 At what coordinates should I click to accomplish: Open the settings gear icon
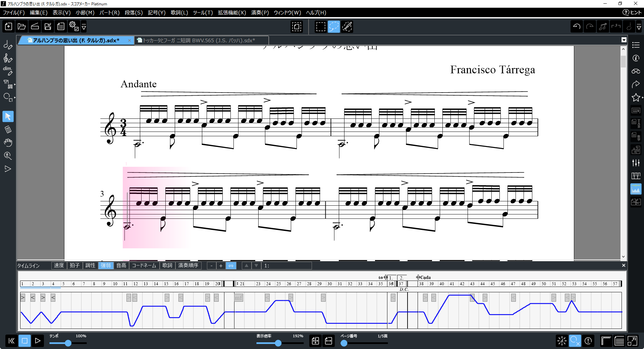point(73,27)
